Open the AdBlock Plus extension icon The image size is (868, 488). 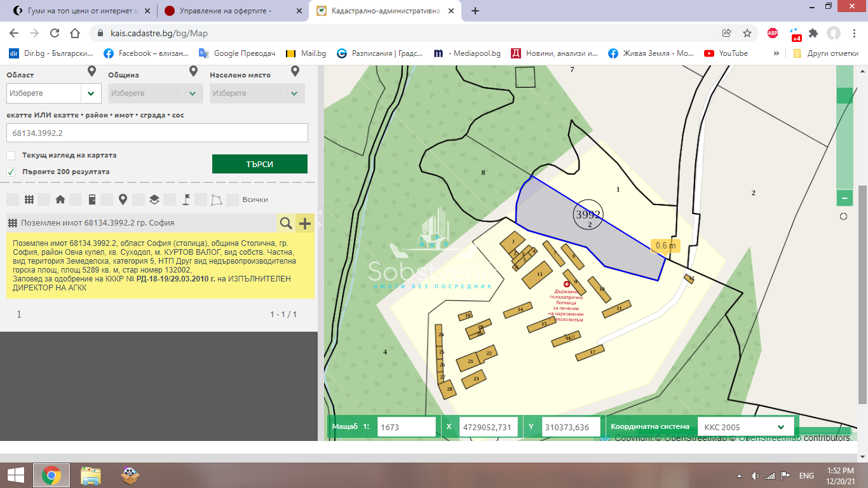pos(772,33)
